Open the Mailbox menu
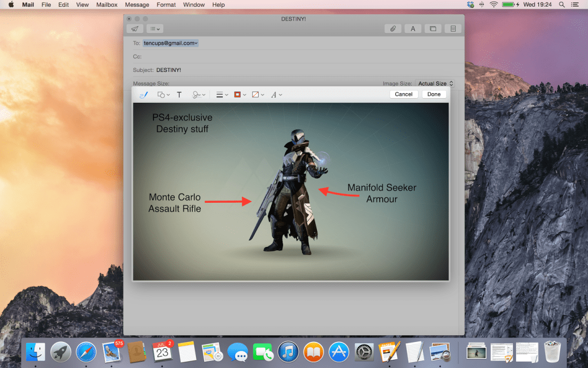The width and height of the screenshot is (588, 368). tap(107, 4)
